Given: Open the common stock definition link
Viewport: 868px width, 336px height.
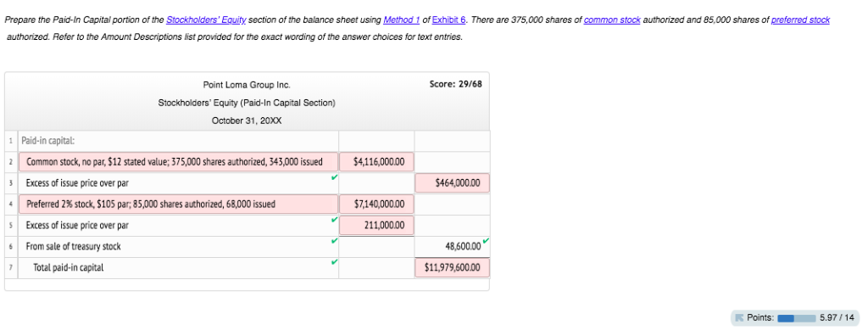Looking at the screenshot, I should (x=612, y=20).
